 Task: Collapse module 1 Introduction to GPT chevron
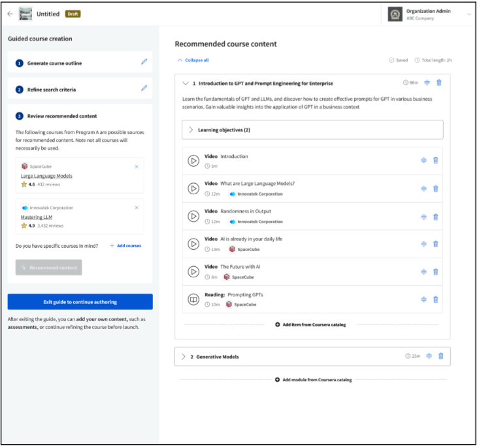(186, 84)
